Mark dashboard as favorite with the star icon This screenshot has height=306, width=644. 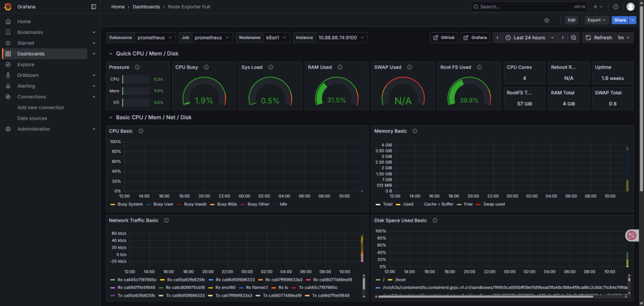(547, 20)
